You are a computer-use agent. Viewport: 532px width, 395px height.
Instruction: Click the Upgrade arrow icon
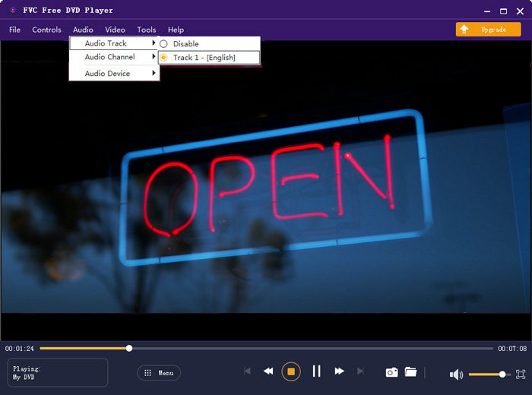[464, 29]
